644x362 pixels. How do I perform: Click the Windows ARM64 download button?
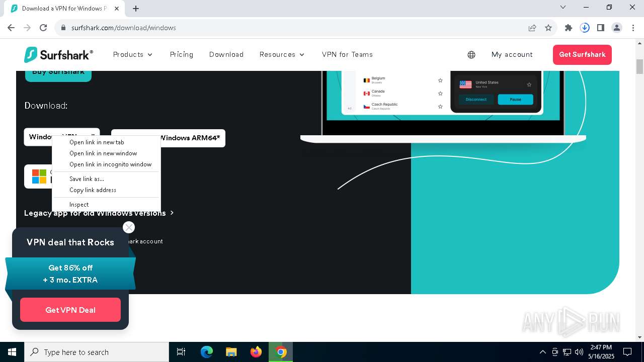pos(168,138)
